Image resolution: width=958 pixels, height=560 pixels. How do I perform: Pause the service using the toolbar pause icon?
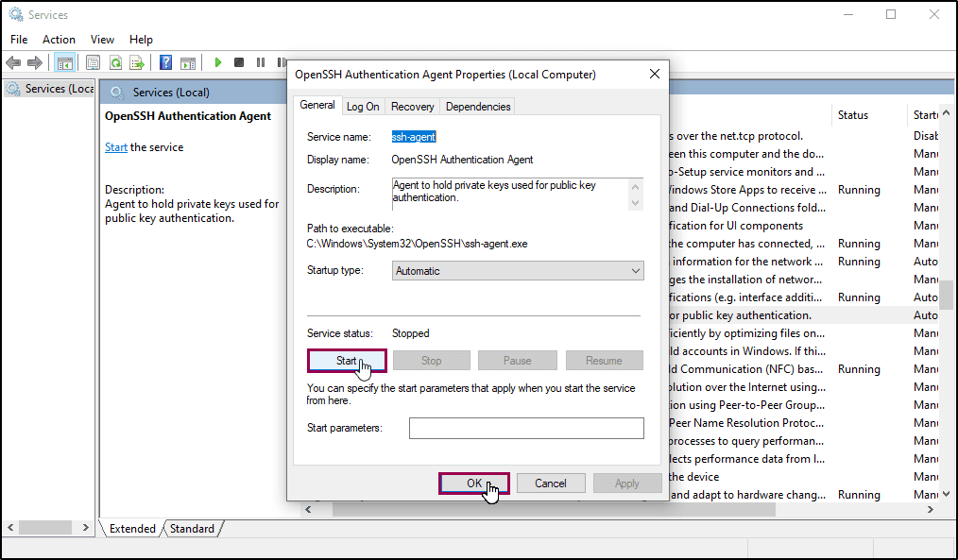[x=261, y=62]
